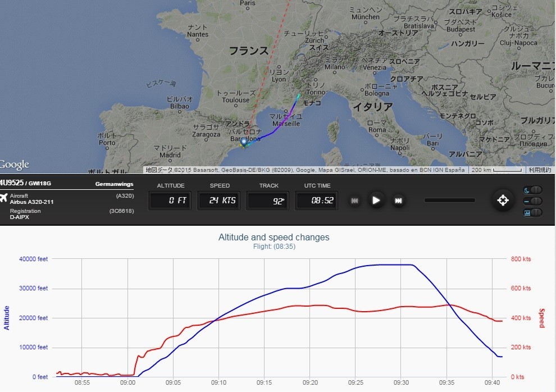Click the rewind playback icon
The height and width of the screenshot is (392, 556).
tap(354, 200)
